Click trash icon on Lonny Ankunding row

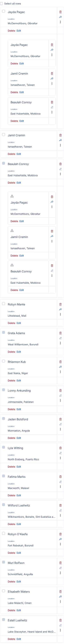pyautogui.click(x=60, y=391)
